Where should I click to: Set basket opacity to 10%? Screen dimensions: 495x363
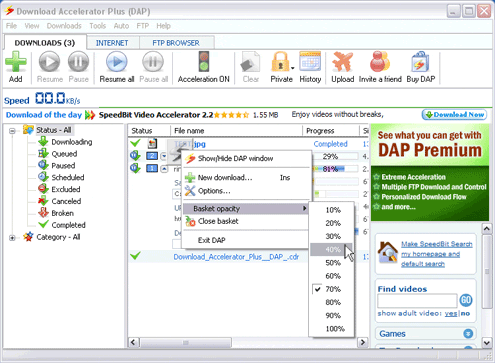click(331, 210)
